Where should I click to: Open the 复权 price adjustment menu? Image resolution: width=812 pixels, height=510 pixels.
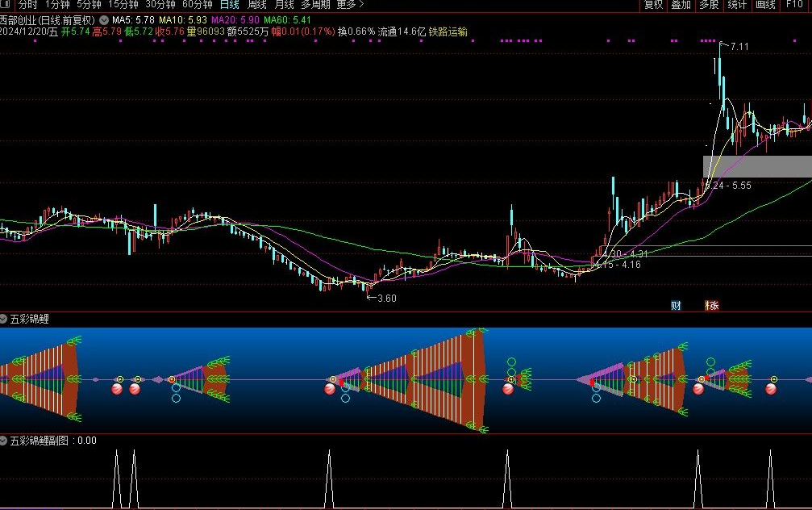click(x=653, y=5)
